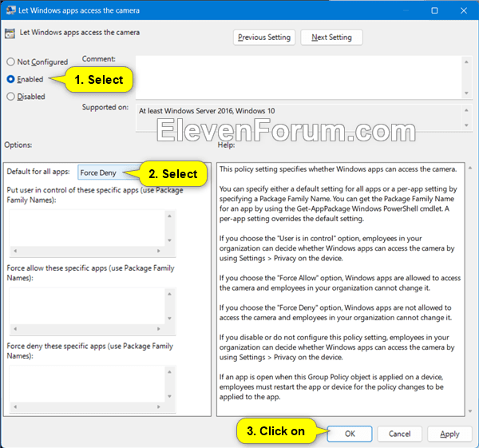Click inside the Comment text box

(x=299, y=77)
